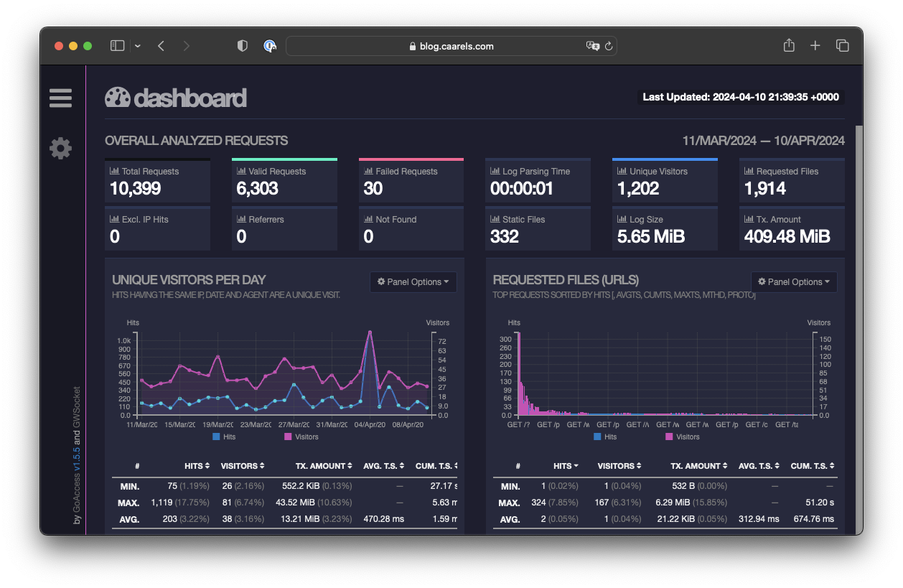Click the blog.caarels.com address bar
The image size is (903, 588).
[x=451, y=46]
